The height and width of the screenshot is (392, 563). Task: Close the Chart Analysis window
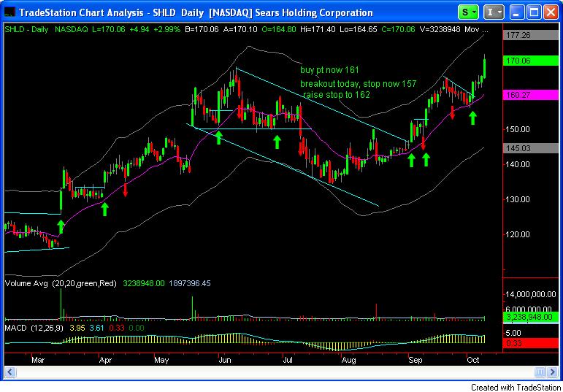(x=551, y=12)
